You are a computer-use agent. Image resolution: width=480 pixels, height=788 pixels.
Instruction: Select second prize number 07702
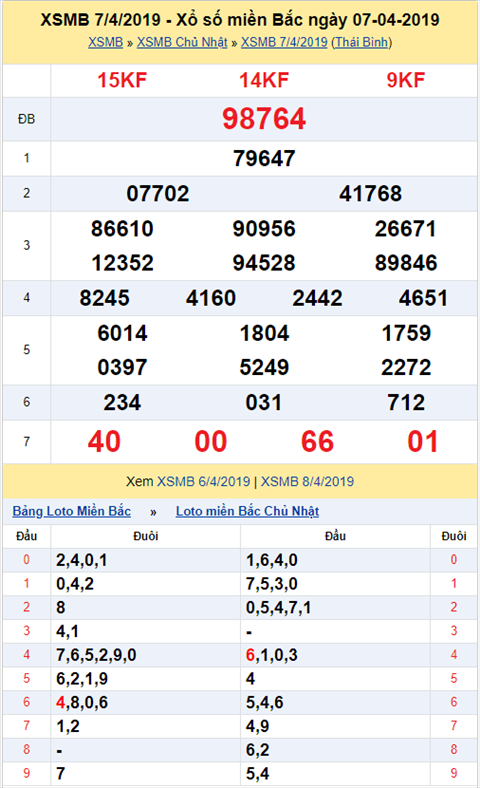(x=158, y=193)
